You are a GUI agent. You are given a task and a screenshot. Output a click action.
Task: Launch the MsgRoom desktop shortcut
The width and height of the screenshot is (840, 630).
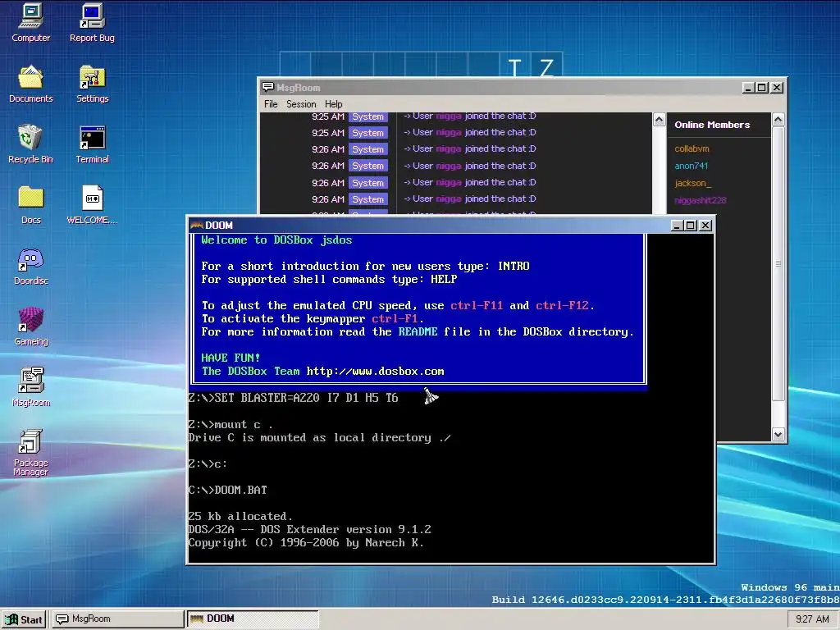tap(30, 387)
